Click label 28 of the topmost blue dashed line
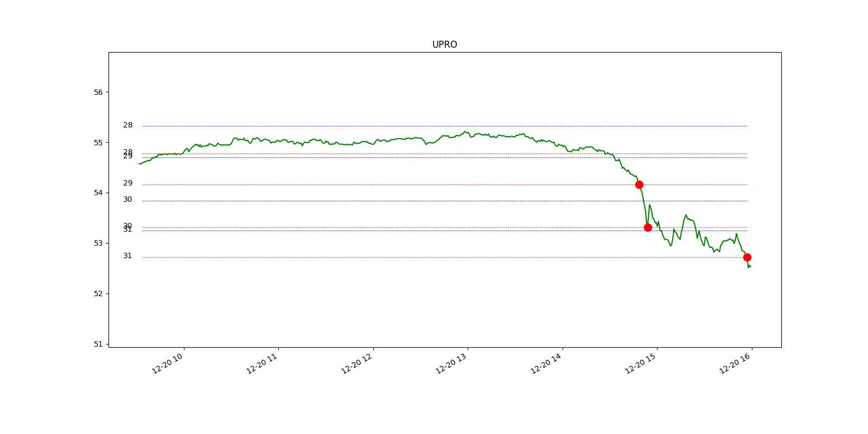This screenshot has height=434, width=868. coord(127,125)
